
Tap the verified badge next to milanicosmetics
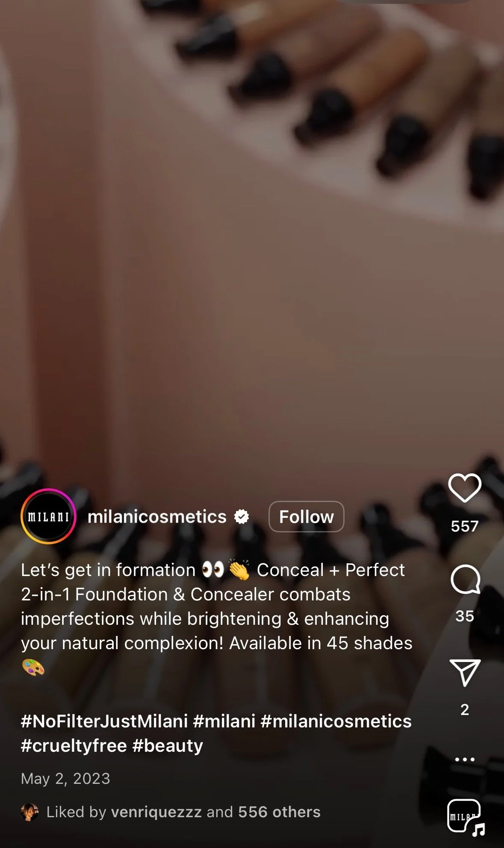(x=242, y=517)
